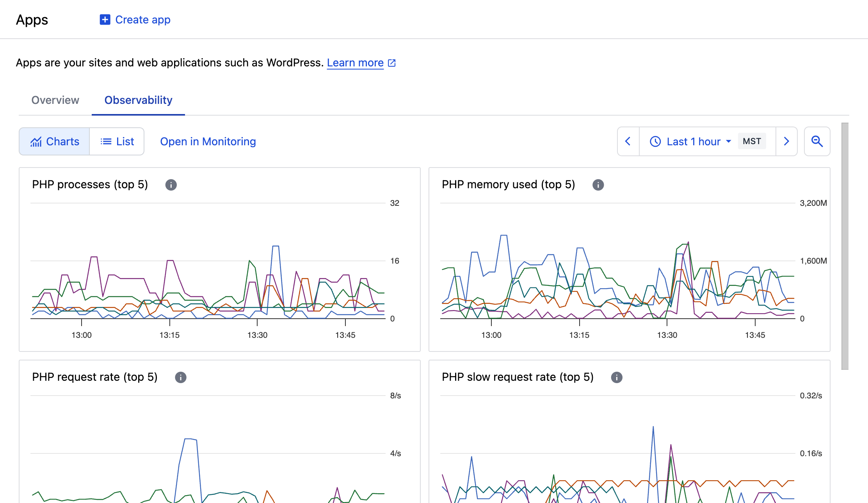The width and height of the screenshot is (868, 503).
Task: Click Open in Monitoring link
Action: click(x=208, y=141)
